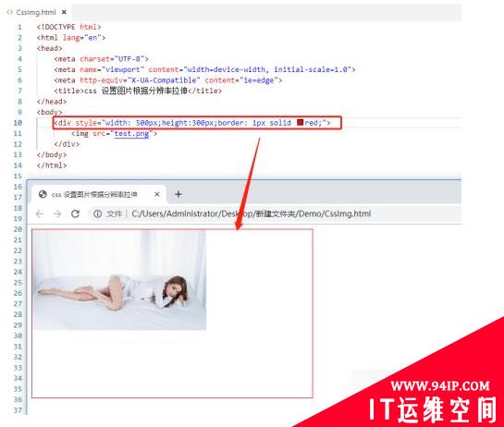Click line number 1 in the gutter
Image resolution: width=504 pixels, height=427 pixels.
pos(19,27)
